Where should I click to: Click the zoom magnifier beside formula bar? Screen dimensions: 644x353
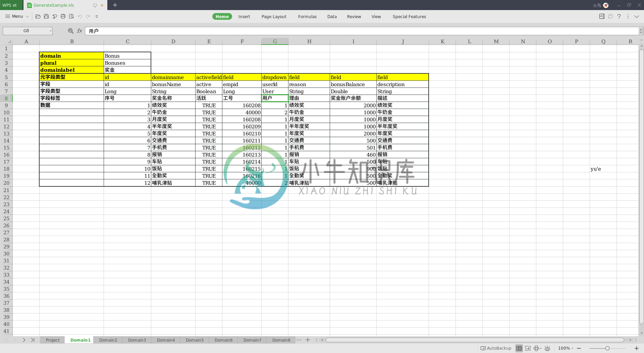pos(71,31)
